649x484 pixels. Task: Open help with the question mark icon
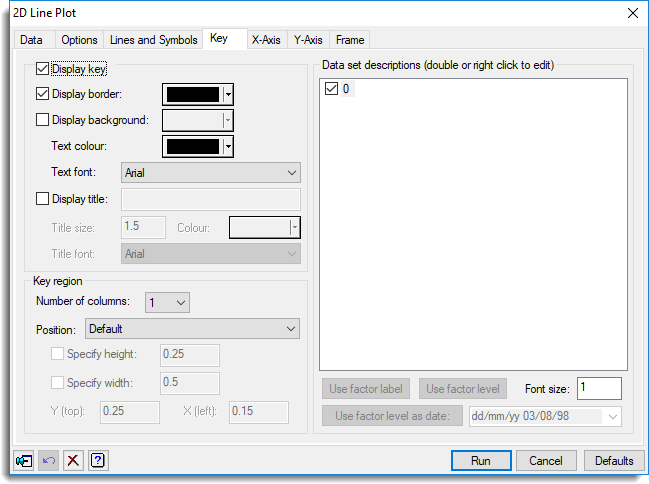98,461
